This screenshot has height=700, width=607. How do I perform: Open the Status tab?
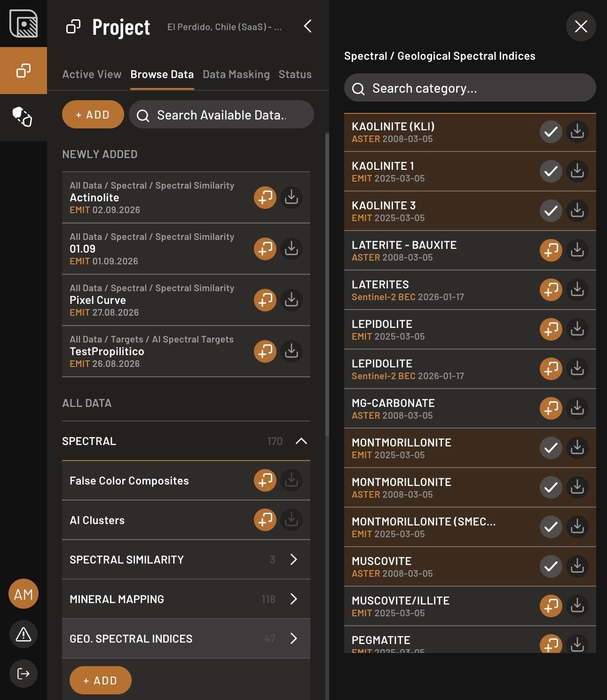click(295, 74)
